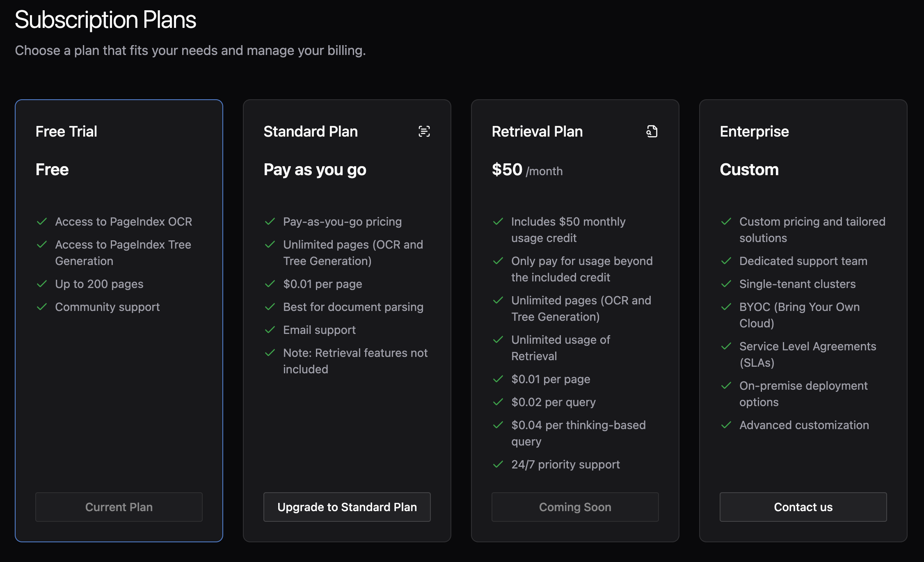Click the Retrieval Plan file-search icon

tap(652, 131)
